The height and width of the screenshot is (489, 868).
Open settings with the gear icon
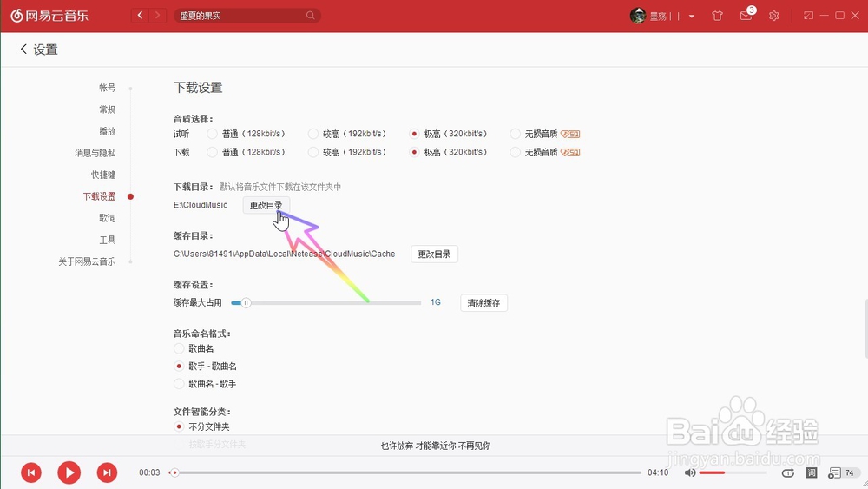tap(774, 16)
